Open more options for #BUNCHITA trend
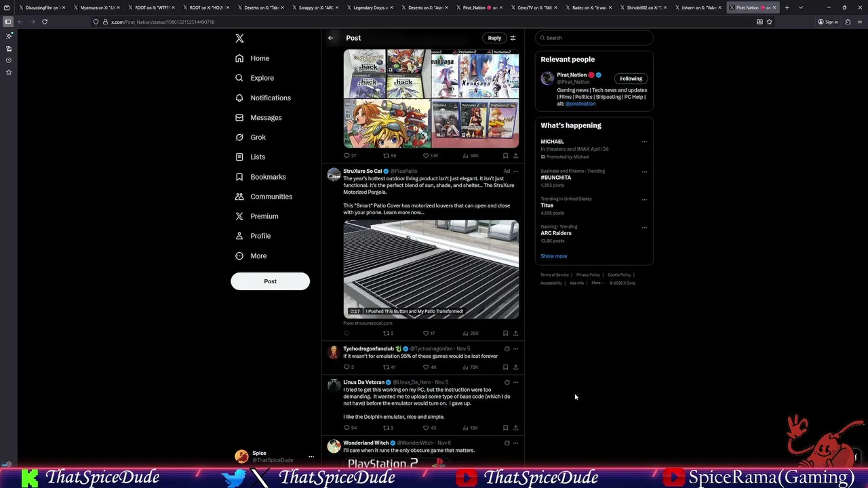868x488 pixels. click(644, 171)
